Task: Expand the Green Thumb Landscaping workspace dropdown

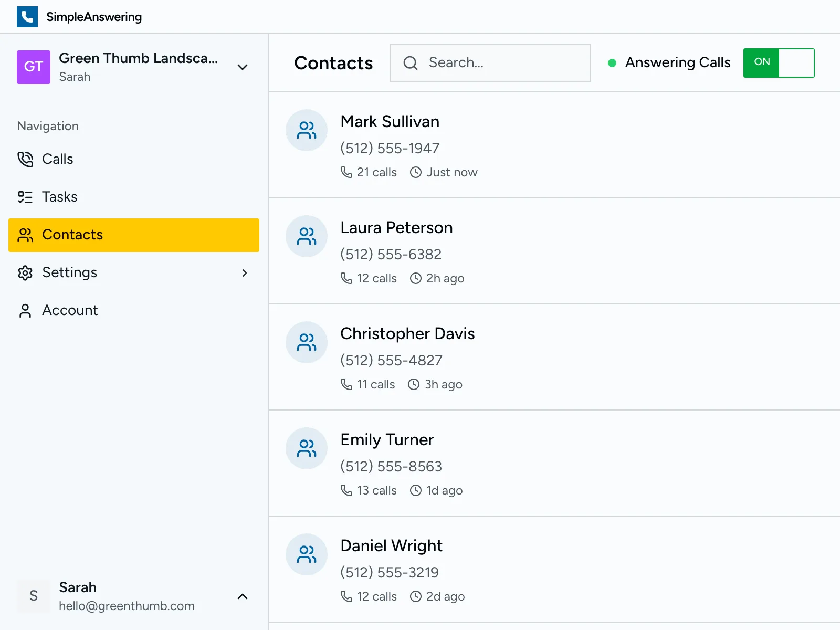Action: (x=242, y=67)
